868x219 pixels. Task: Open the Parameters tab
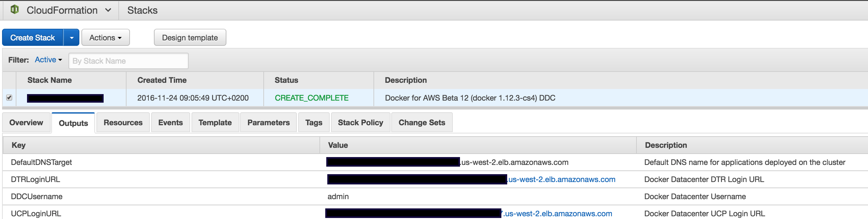[x=268, y=123]
